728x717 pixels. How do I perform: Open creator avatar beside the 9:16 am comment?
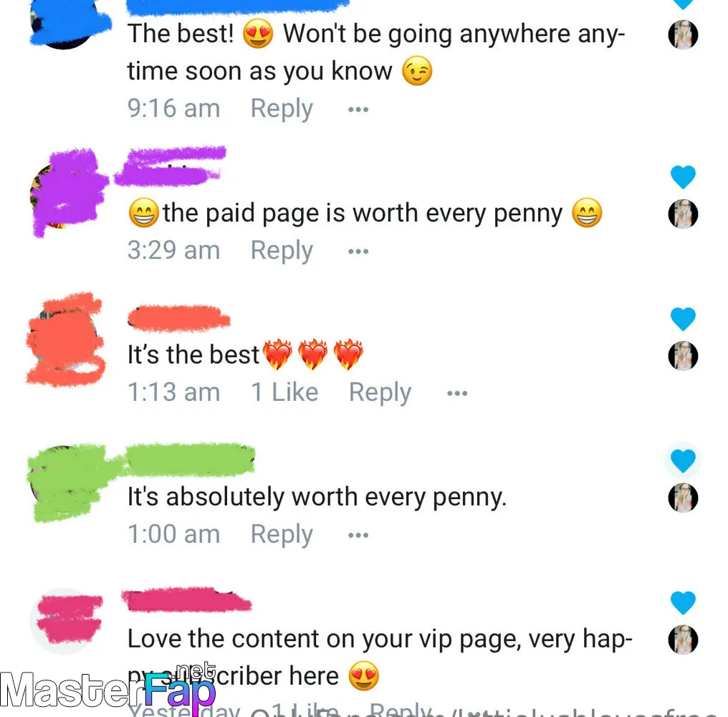[x=682, y=34]
